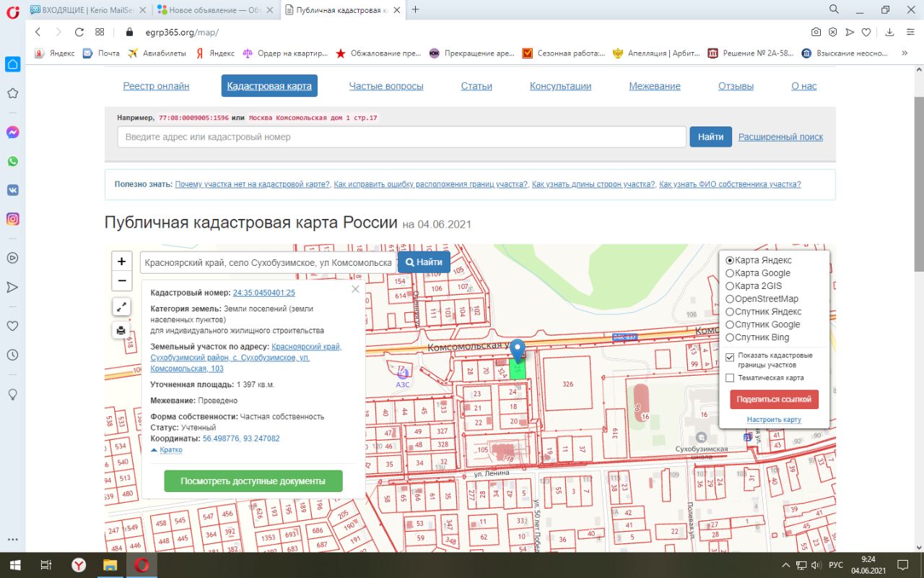924x578 pixels.
Task: Open cadastral number 24:35:0450401:25 link
Action: tap(264, 293)
